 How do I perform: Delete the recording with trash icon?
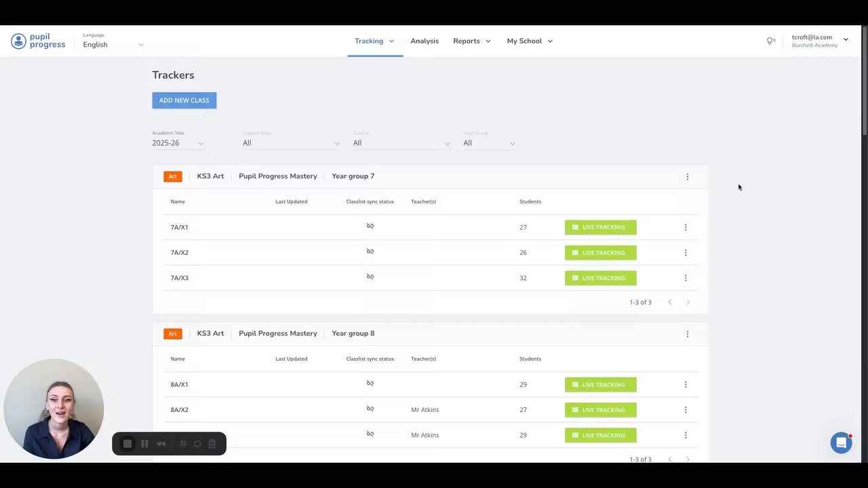point(212,444)
